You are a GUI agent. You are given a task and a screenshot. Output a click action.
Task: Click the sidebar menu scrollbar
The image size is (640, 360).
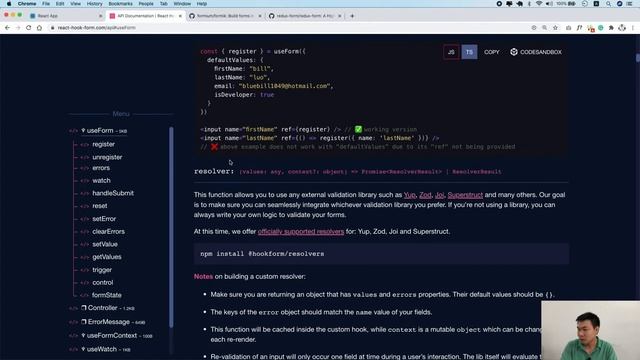click(x=171, y=227)
